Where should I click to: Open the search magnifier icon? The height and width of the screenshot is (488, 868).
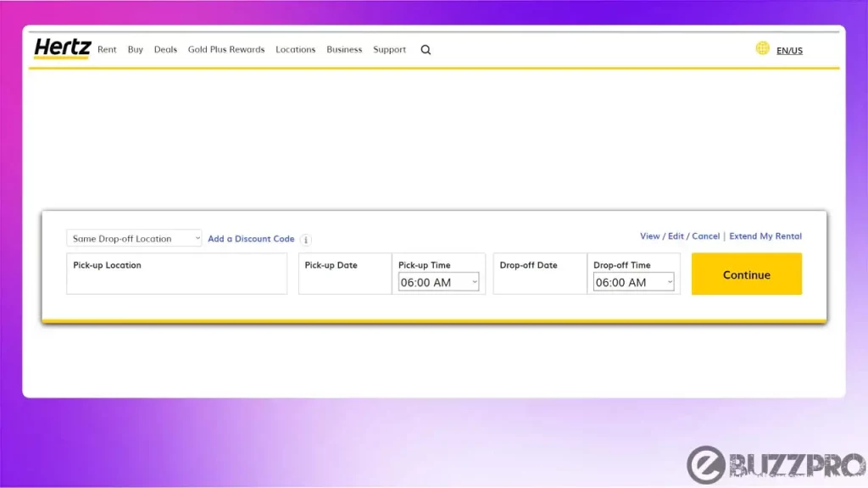pos(426,50)
